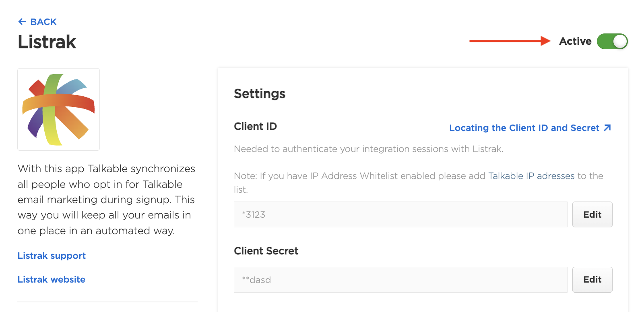644x312 pixels.
Task: Turn off the Active toggle switch
Action: pos(612,41)
